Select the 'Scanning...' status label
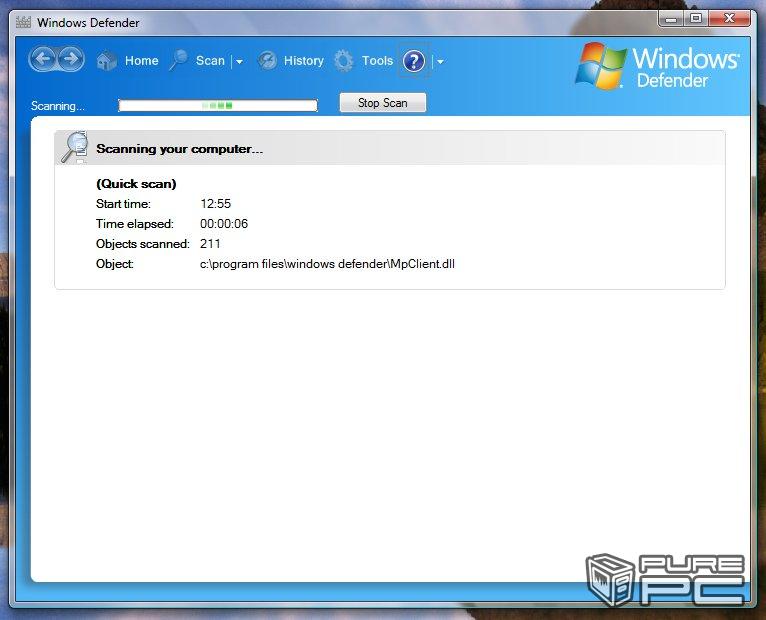The width and height of the screenshot is (766, 620). (x=58, y=106)
